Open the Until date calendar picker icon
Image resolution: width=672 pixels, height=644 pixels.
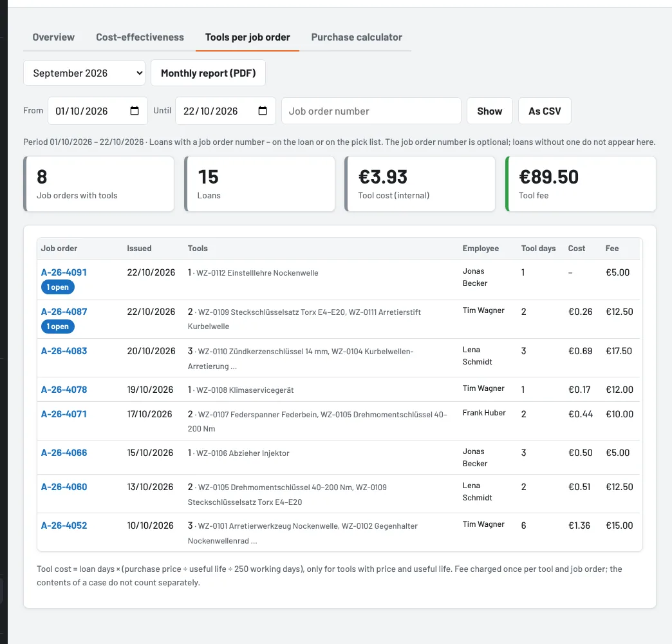[x=263, y=111]
